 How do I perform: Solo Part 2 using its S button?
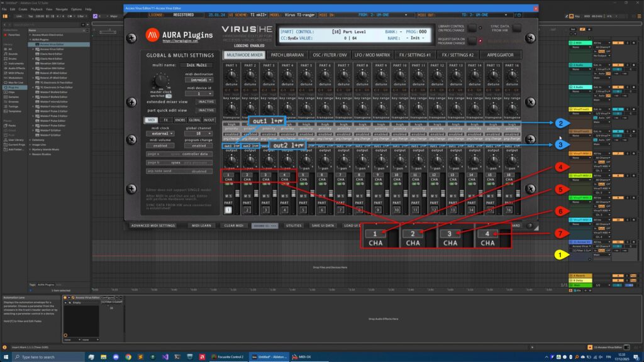(x=250, y=195)
